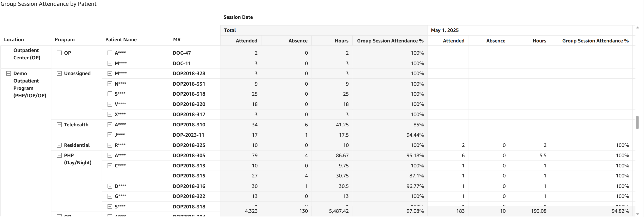
Task: Click the minus icon beside patient N****
Action: tap(110, 84)
